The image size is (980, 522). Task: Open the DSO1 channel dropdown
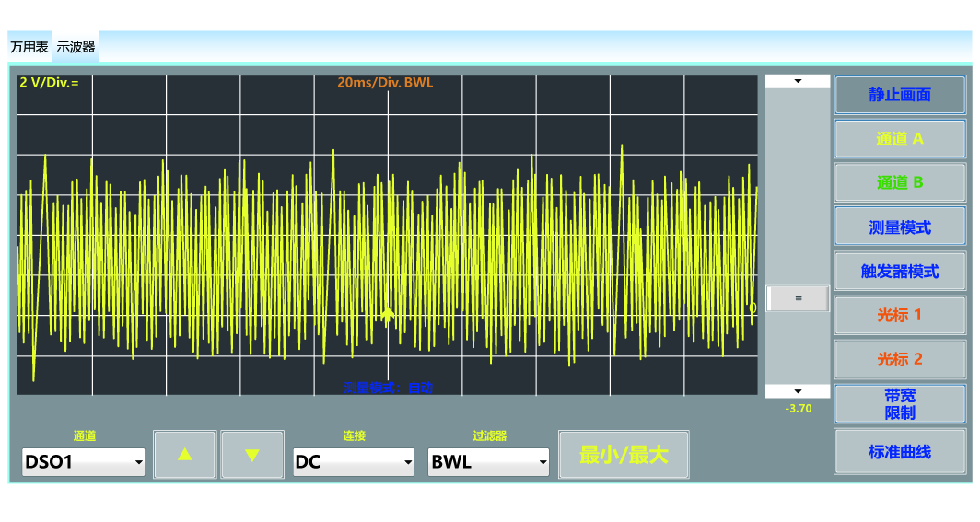click(x=83, y=462)
